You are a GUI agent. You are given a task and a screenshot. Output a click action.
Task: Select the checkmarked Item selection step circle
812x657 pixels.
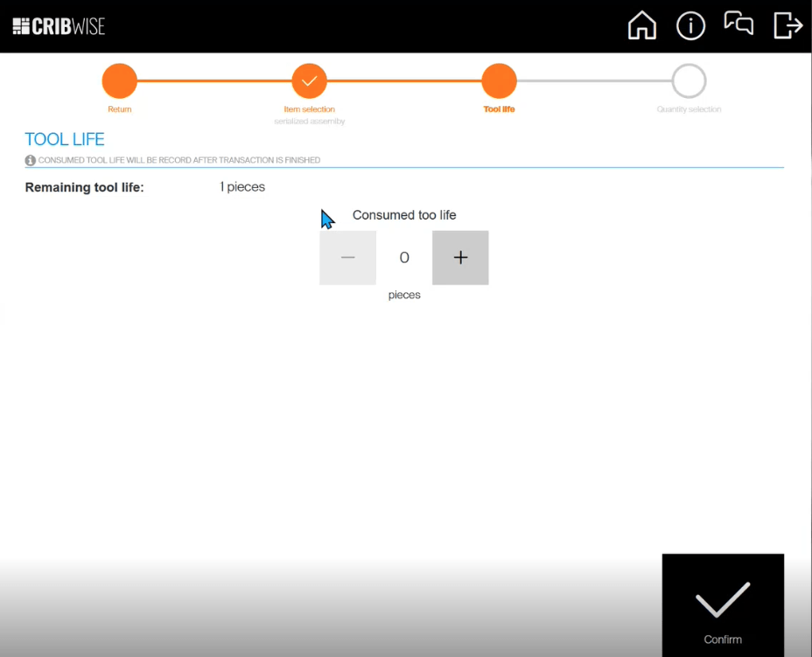(x=309, y=81)
